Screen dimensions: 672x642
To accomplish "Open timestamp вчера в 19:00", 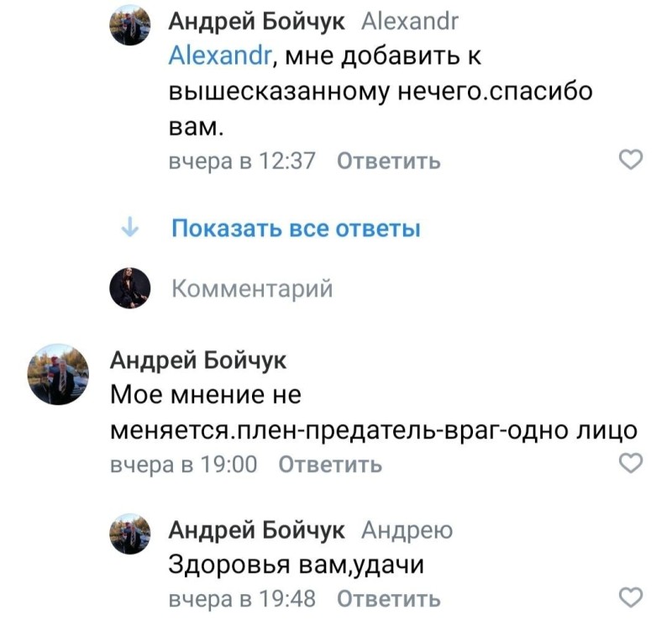I will tap(184, 464).
